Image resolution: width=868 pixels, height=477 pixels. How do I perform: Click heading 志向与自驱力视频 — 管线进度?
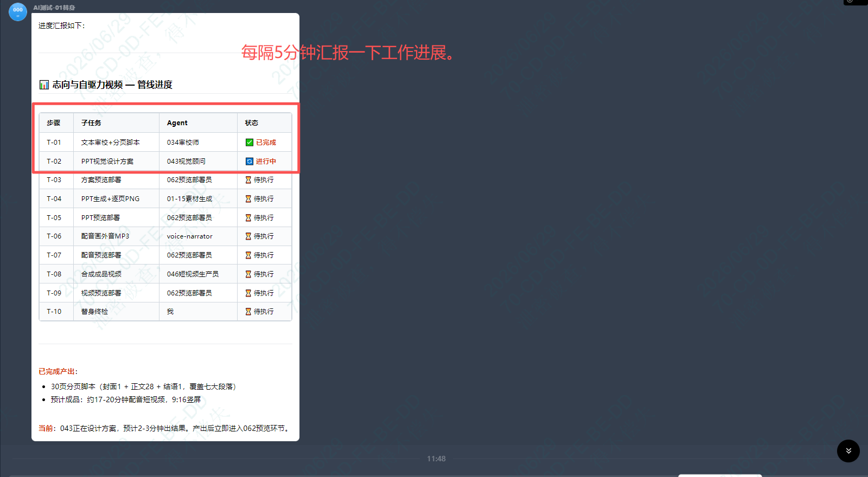[x=112, y=85]
